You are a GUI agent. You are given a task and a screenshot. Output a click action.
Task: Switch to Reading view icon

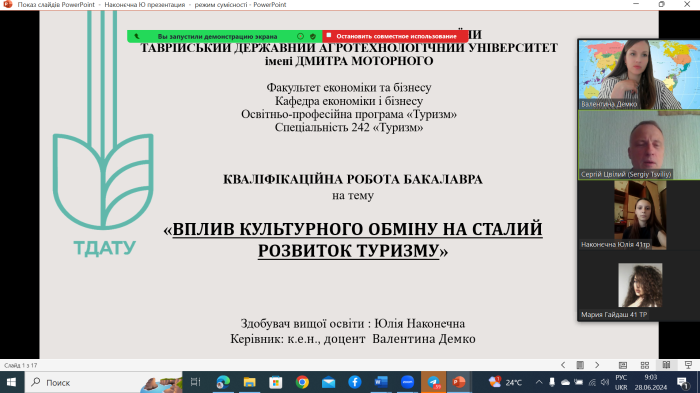[x=667, y=365]
